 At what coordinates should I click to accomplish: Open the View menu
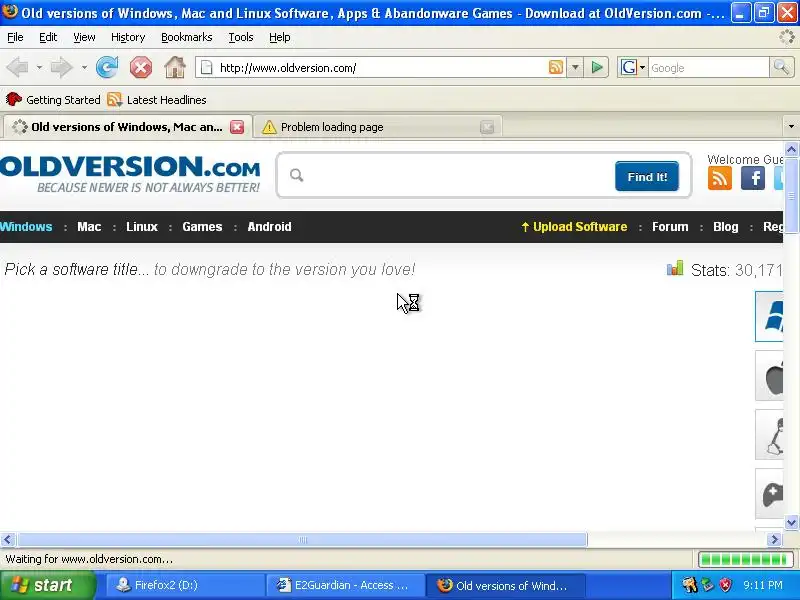tap(84, 37)
